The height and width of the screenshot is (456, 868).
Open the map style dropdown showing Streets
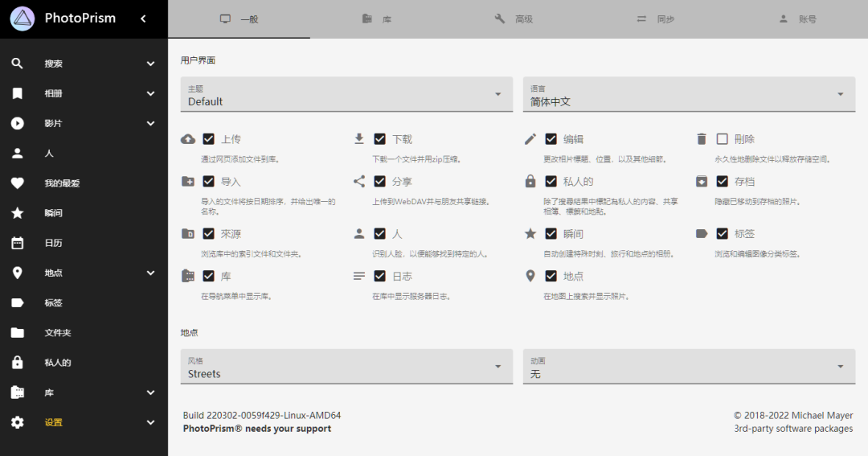346,366
